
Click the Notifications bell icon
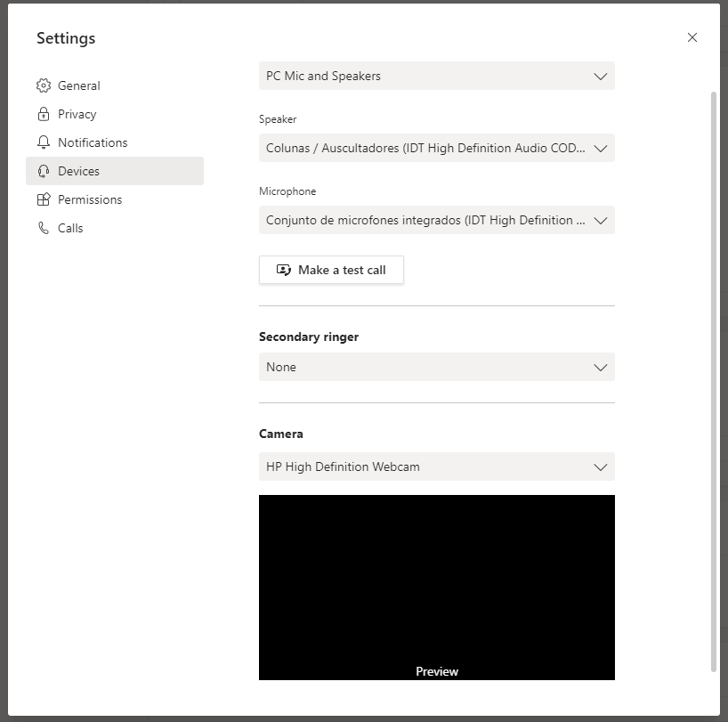coord(44,142)
